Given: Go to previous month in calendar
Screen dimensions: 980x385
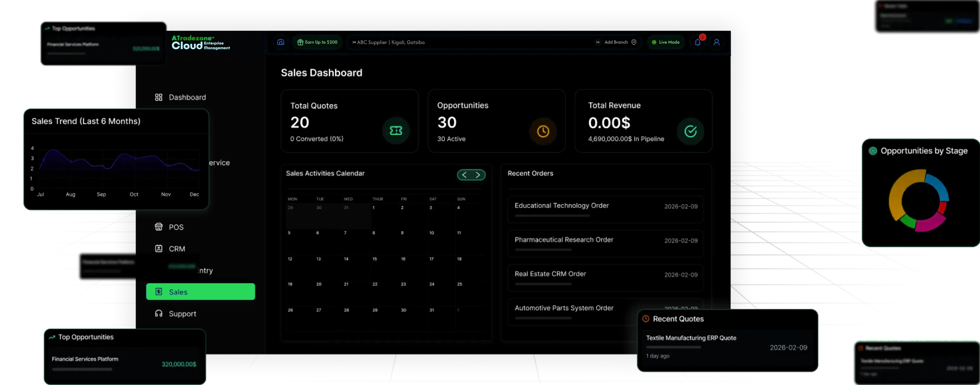Looking at the screenshot, I should point(464,175).
